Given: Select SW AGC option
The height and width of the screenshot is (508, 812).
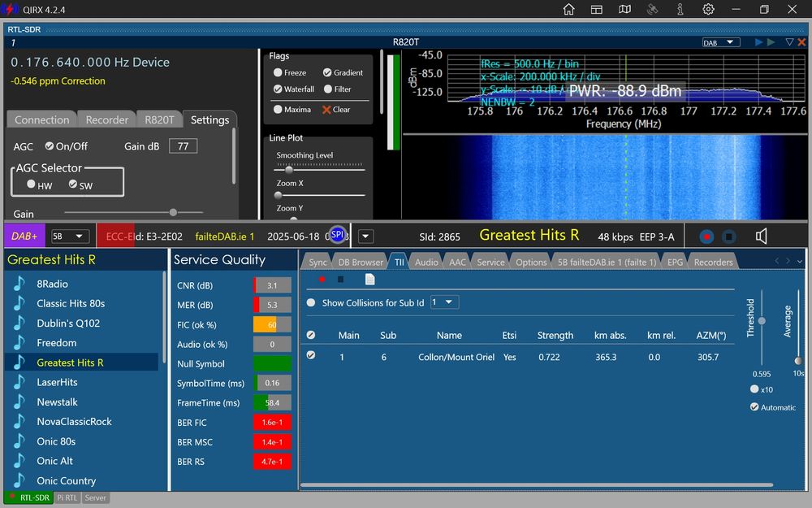Looking at the screenshot, I should click(x=72, y=184).
